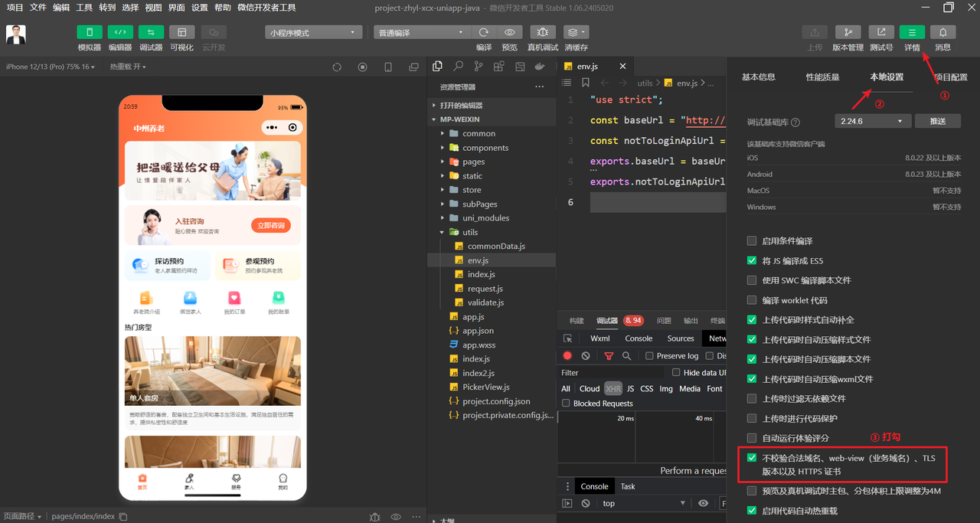The image size is (980, 523).
Task: Start 真机调试 real device debugging
Action: click(543, 32)
